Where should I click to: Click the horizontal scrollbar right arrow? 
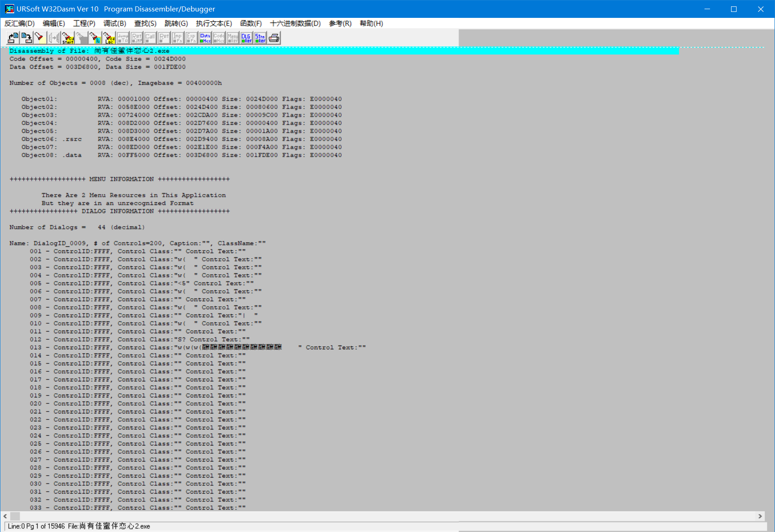pyautogui.click(x=760, y=516)
